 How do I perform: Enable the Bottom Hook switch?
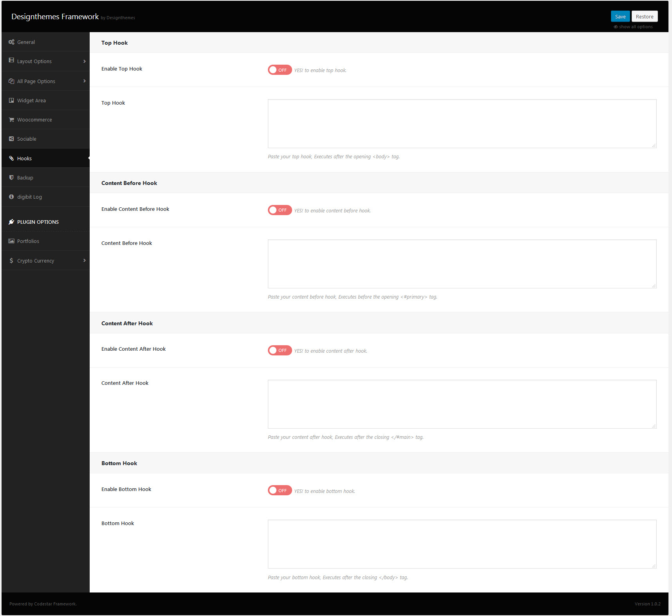[x=280, y=490]
